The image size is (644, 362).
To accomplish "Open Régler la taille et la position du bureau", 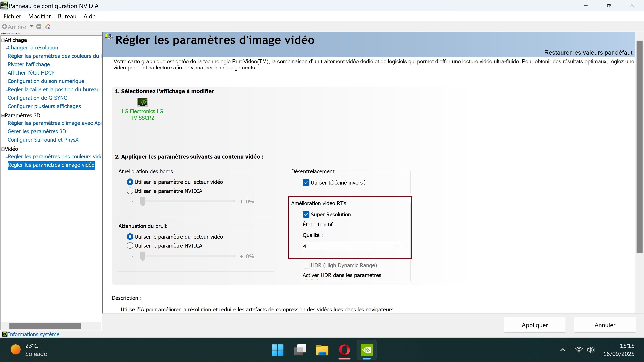I will point(53,89).
